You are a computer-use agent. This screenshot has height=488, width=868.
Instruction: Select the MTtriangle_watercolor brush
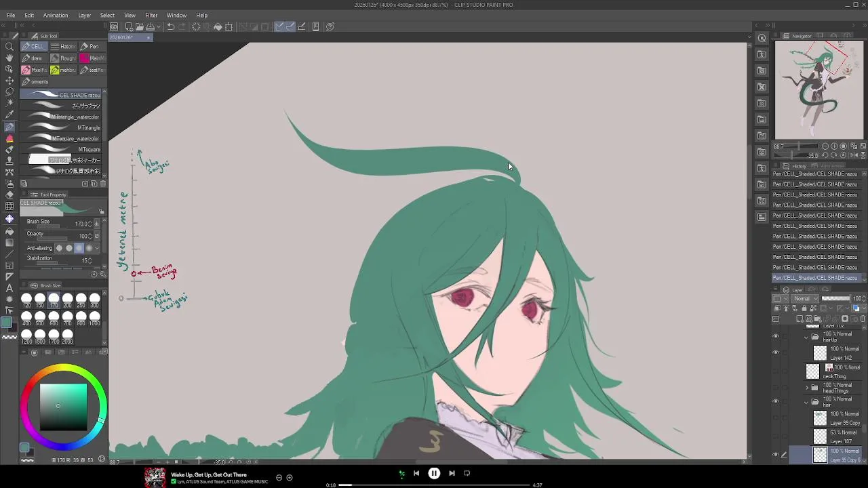pos(64,117)
